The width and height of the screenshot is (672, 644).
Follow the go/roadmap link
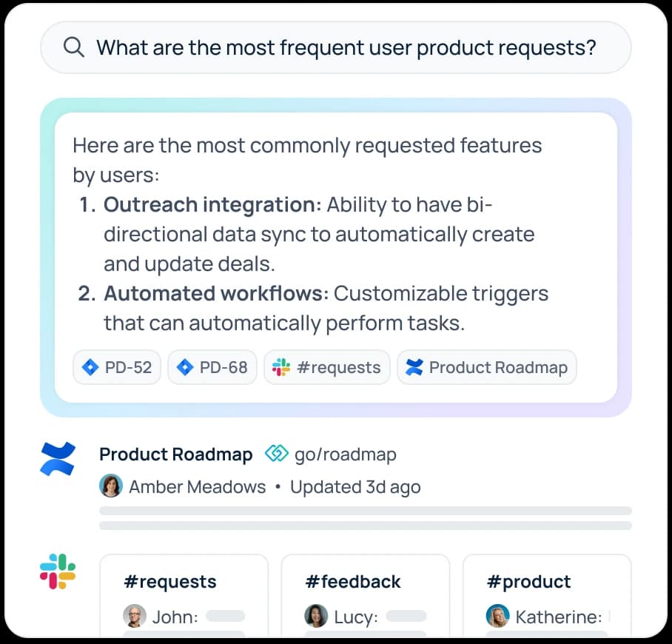coord(346,455)
